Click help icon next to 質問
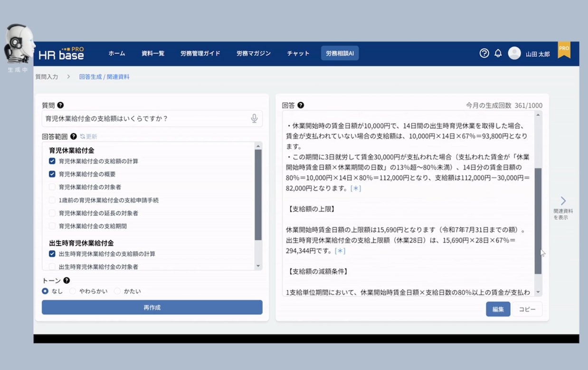This screenshot has width=588, height=370. coord(60,105)
